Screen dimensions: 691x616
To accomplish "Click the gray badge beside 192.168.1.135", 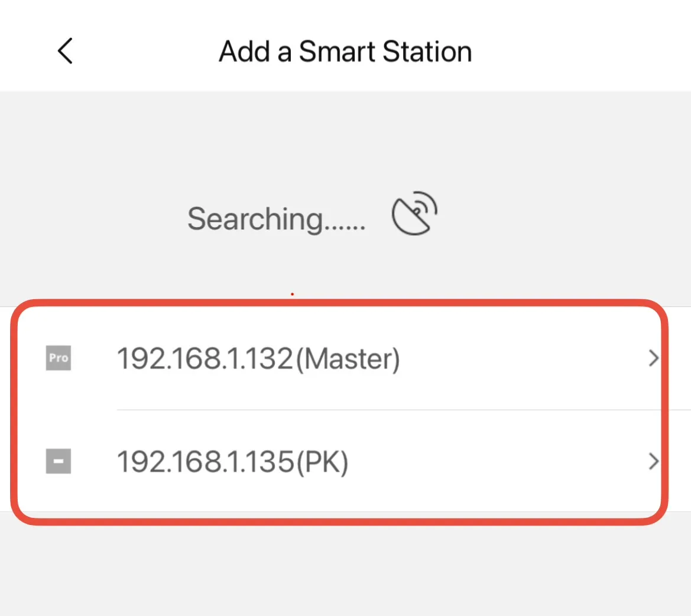I will (x=58, y=461).
